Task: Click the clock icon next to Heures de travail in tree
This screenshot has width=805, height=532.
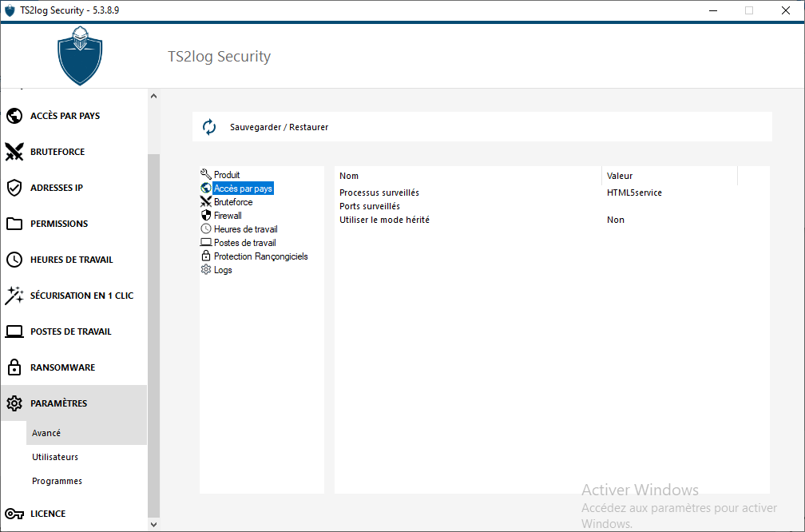Action: 206,229
